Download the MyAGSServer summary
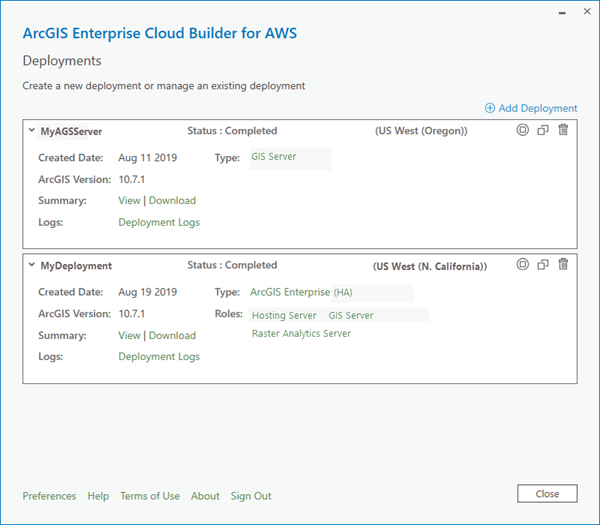600x525 pixels. pyautogui.click(x=172, y=201)
